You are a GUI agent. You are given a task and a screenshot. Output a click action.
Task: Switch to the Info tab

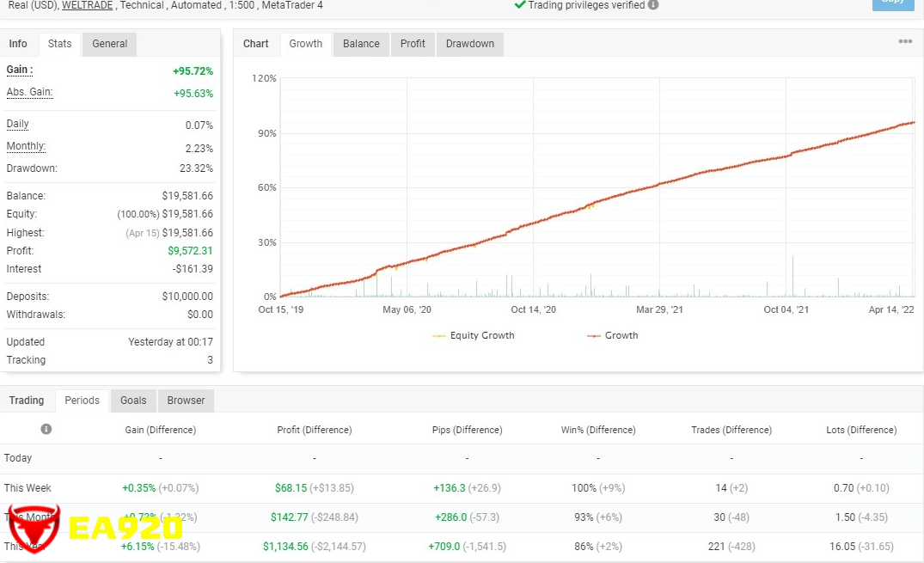coord(18,44)
